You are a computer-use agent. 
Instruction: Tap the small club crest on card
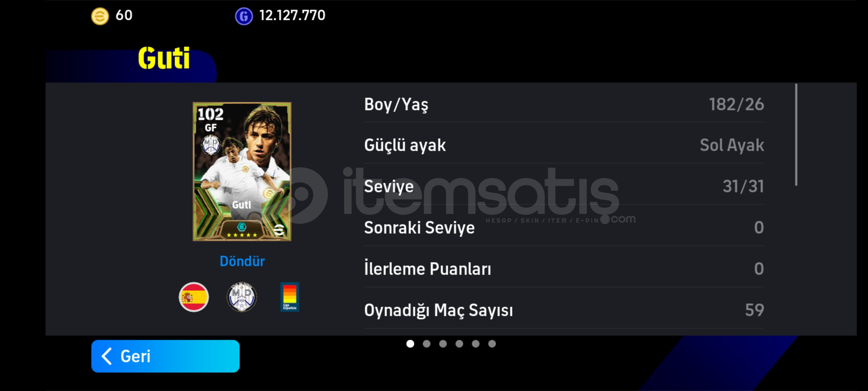(x=211, y=145)
